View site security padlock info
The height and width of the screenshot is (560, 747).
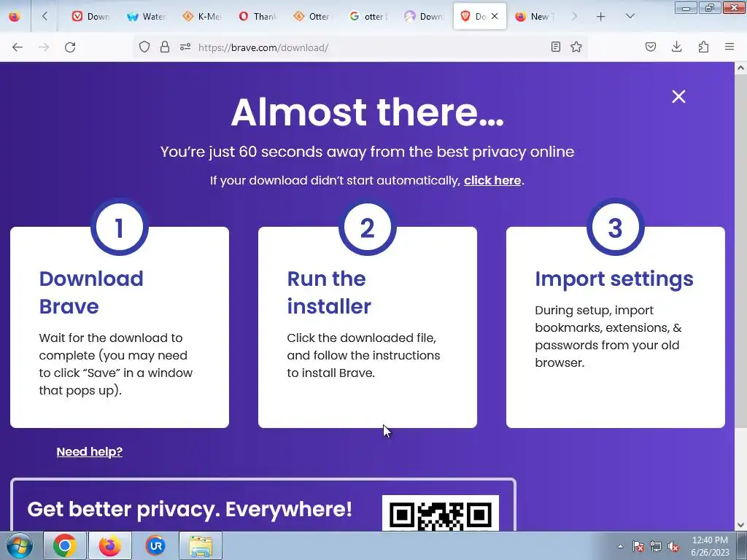click(165, 47)
